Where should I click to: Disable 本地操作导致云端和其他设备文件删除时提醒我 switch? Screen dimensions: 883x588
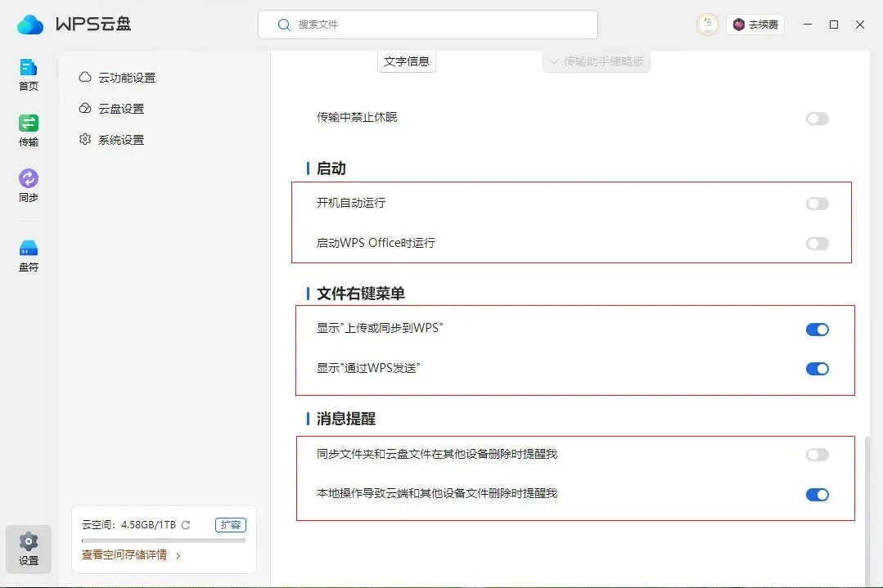[x=817, y=495]
